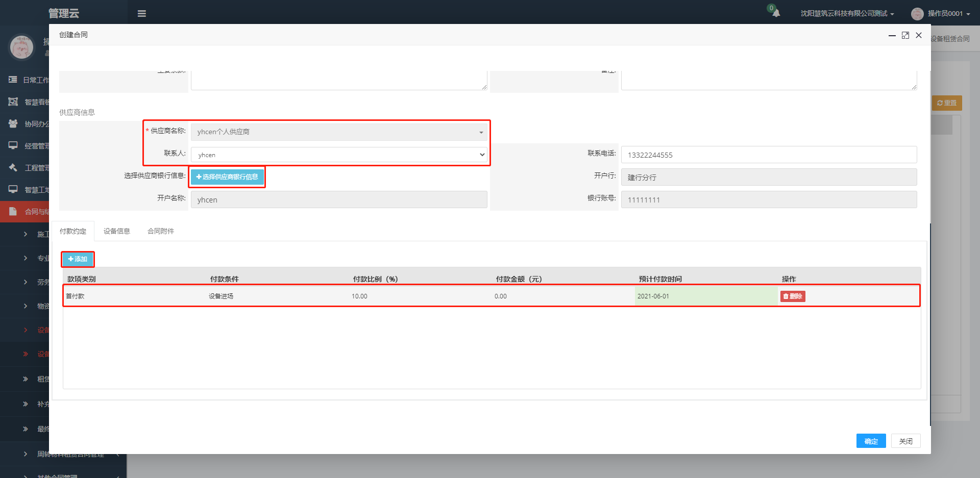Click the 关闭 button
The width and height of the screenshot is (980, 478).
click(x=905, y=441)
